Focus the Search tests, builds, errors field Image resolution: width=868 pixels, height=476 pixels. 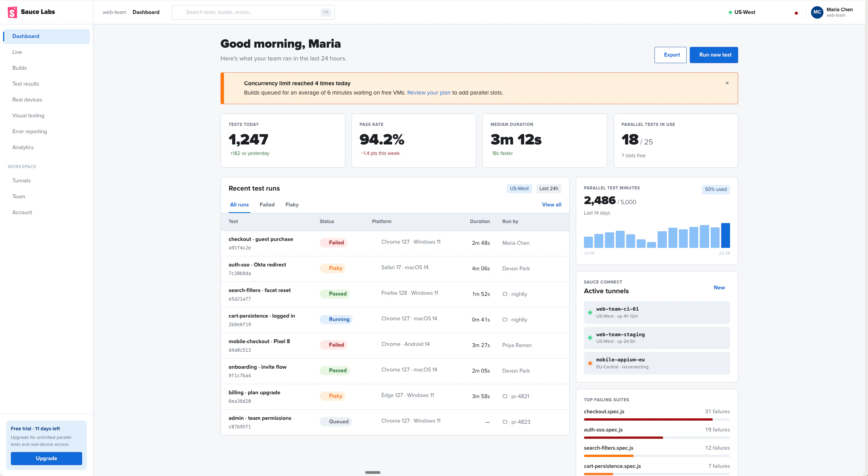[253, 12]
